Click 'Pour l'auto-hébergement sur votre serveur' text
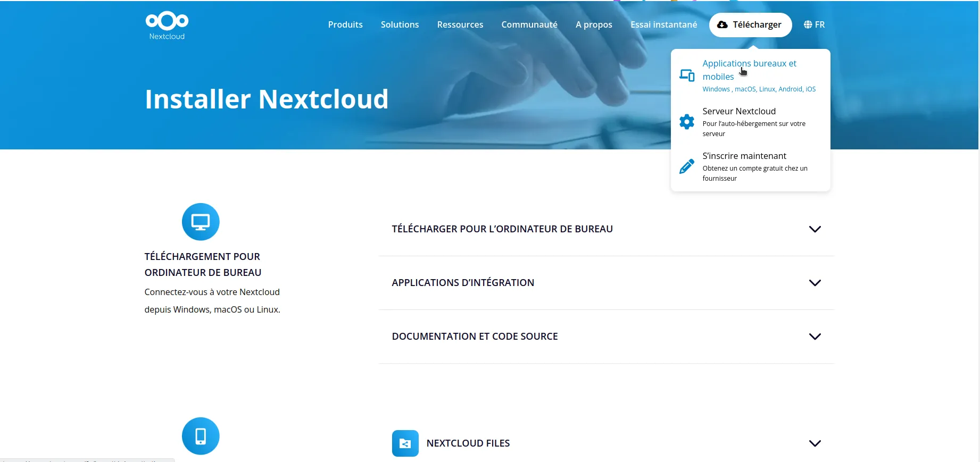The width and height of the screenshot is (980, 462). tap(754, 129)
